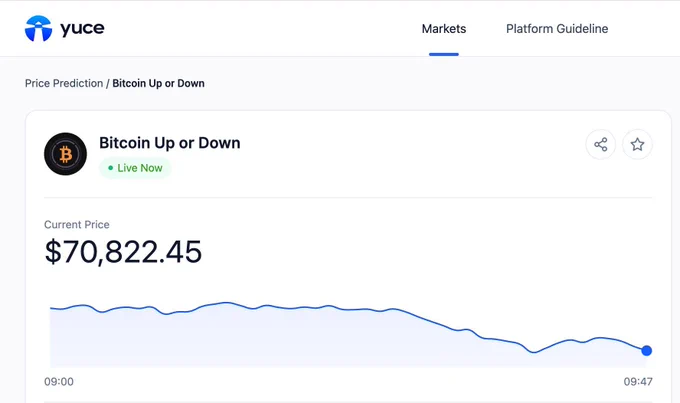Click the lowest dip of the price line
The width and height of the screenshot is (680, 403).
[x=534, y=352]
